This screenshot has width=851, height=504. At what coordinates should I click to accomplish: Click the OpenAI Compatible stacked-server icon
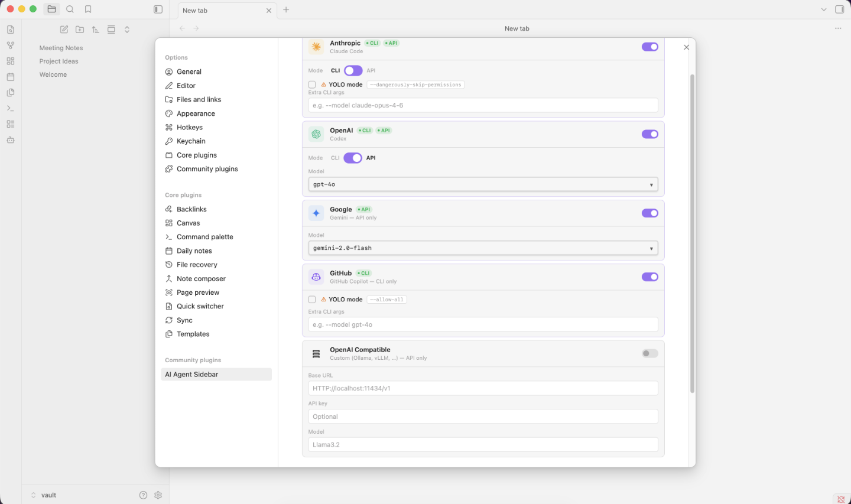[316, 353]
